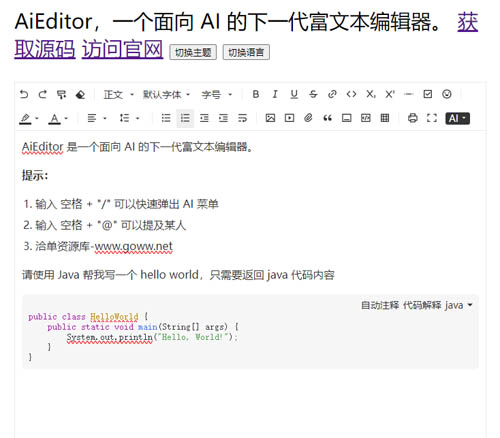The image size is (500, 438).
Task: Click the HelloWorld class name in code
Action: click(x=114, y=317)
